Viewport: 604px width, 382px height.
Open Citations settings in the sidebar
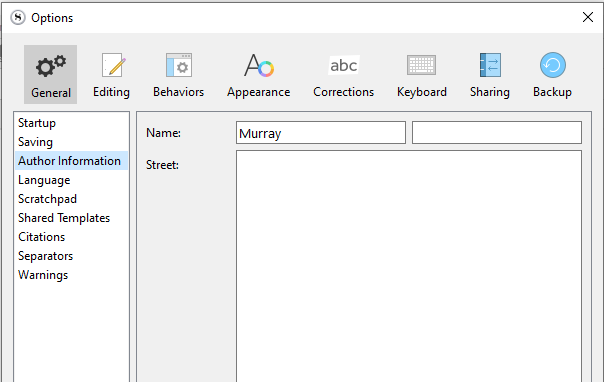click(x=71, y=237)
